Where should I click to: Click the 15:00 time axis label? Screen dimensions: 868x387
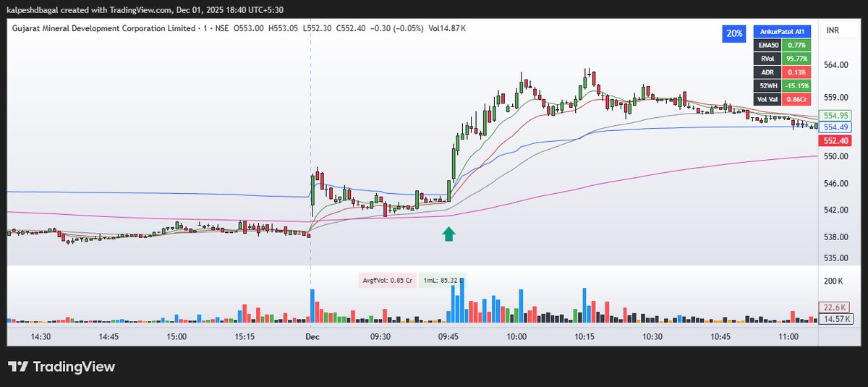[176, 337]
